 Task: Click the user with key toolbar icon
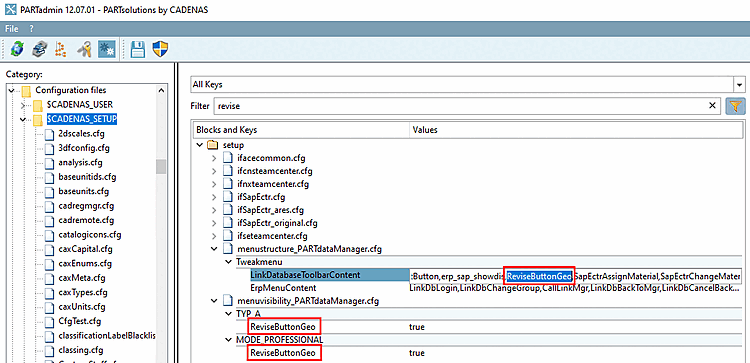pyautogui.click(x=84, y=49)
